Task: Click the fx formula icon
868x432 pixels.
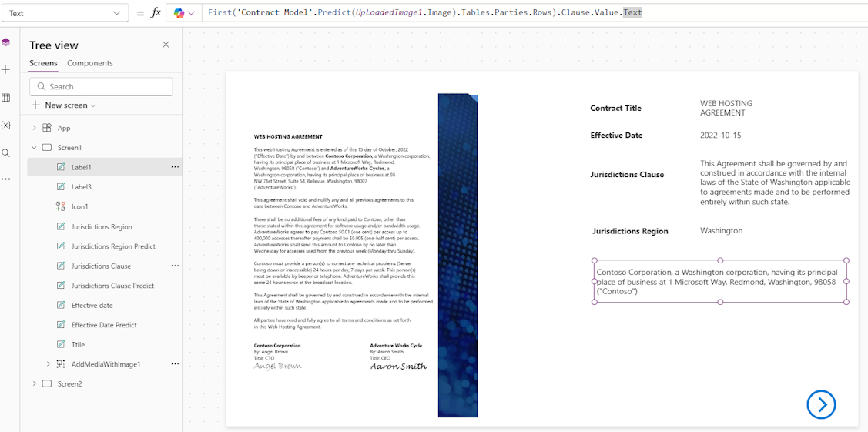Action: [x=156, y=13]
